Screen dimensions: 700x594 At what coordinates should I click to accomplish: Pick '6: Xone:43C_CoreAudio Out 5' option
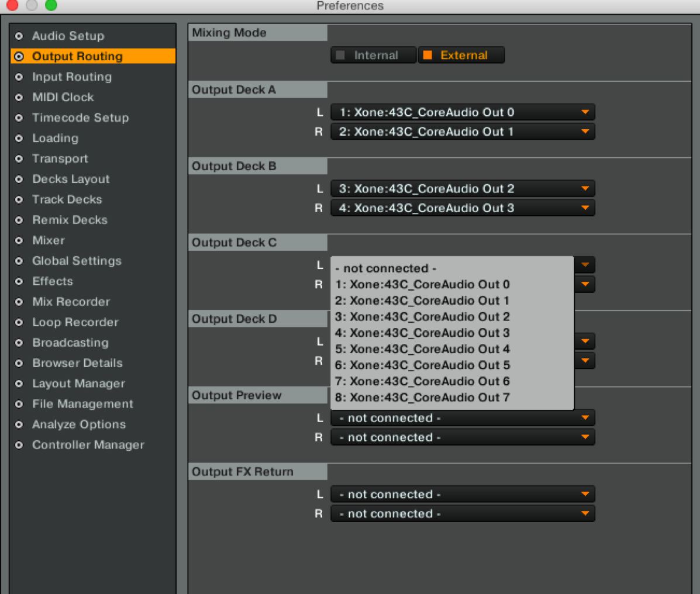[422, 365]
